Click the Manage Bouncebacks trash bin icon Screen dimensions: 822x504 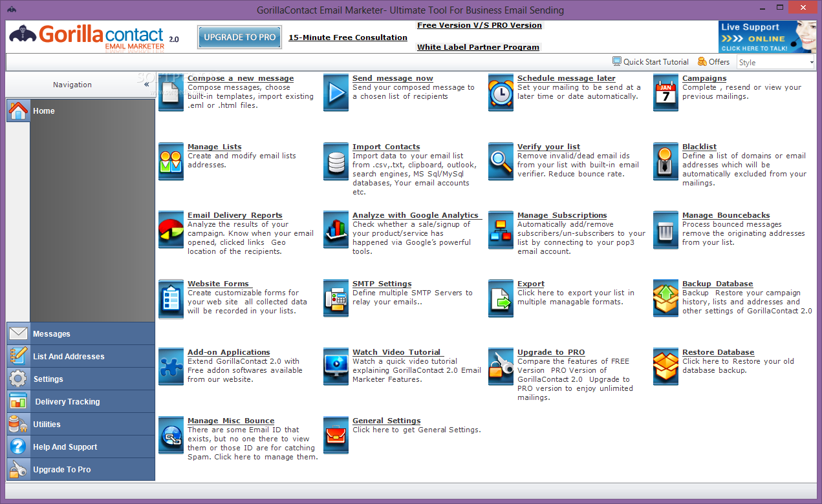[x=666, y=230]
